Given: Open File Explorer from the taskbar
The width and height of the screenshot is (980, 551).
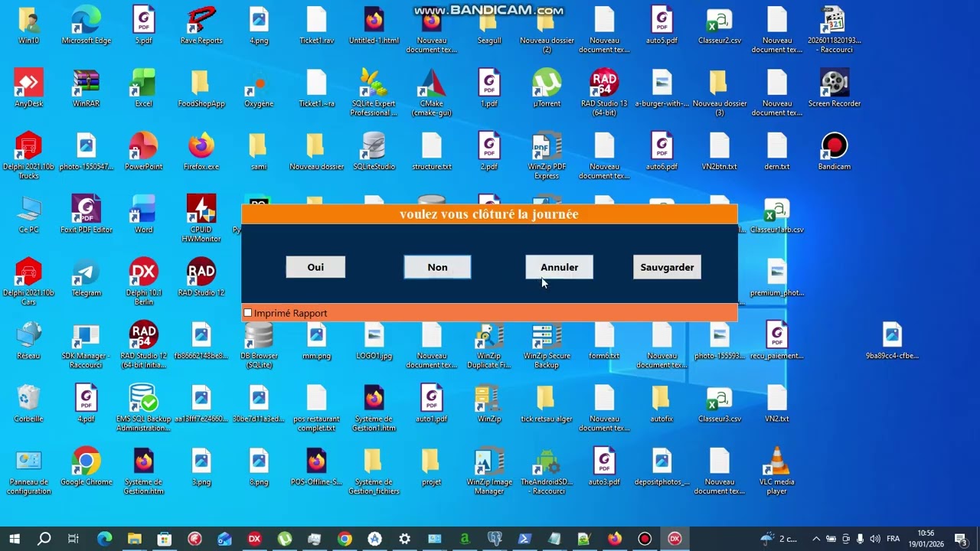Looking at the screenshot, I should click(134, 539).
